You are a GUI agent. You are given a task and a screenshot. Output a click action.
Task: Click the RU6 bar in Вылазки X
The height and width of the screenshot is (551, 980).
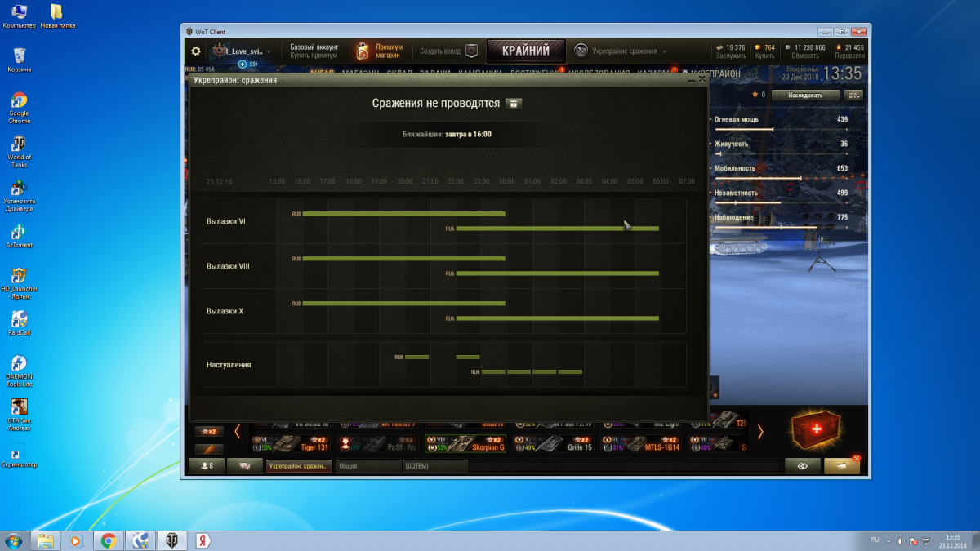pyautogui.click(x=557, y=318)
